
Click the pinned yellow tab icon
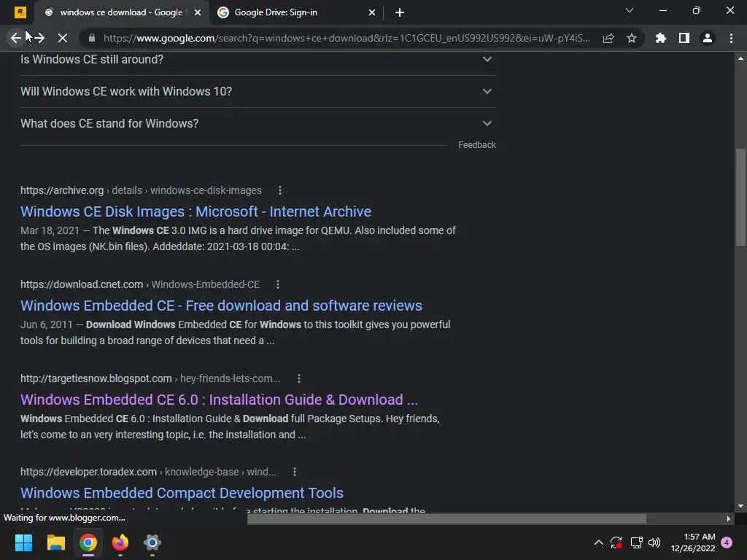tap(20, 12)
